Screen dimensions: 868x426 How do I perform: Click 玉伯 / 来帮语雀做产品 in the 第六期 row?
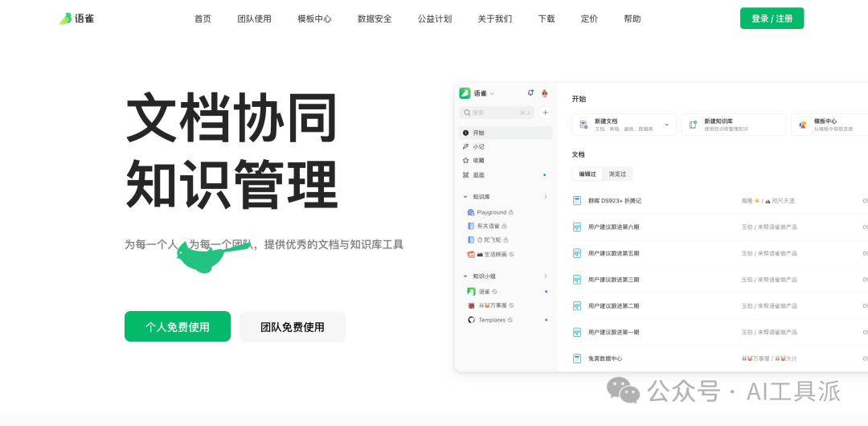[x=769, y=227]
